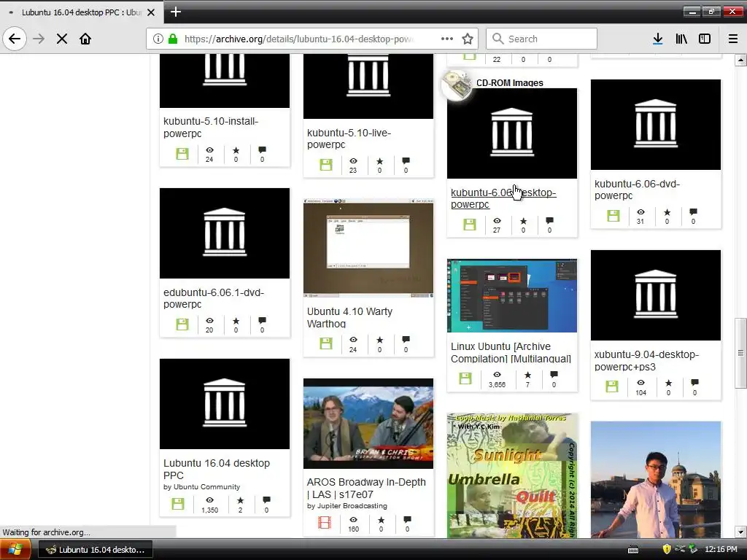Click views eye icon on edubuntu-6.06.1 card
Image resolution: width=747 pixels, height=560 pixels.
(x=209, y=321)
